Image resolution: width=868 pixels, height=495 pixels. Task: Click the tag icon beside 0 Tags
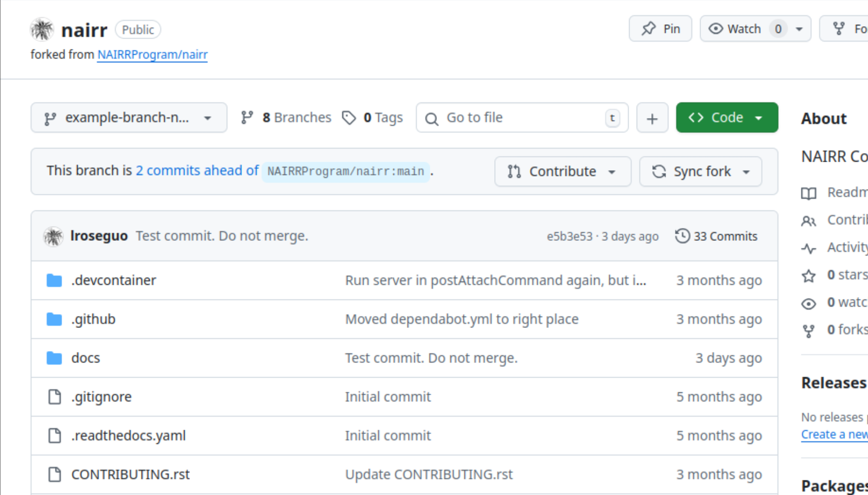pyautogui.click(x=349, y=118)
